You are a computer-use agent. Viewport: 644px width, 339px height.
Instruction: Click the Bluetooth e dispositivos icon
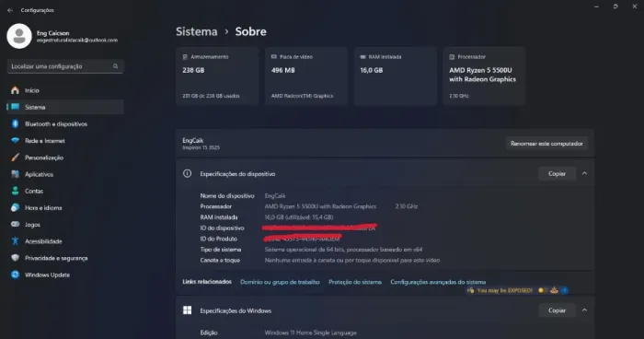(x=16, y=123)
